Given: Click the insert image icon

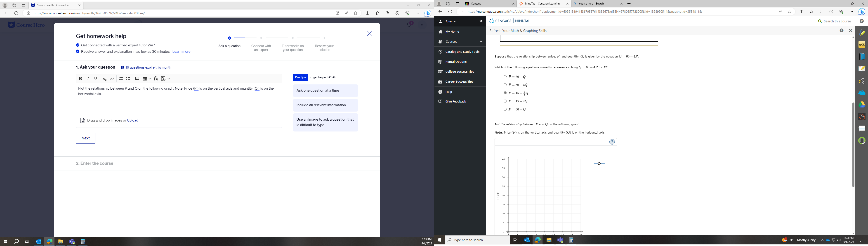Looking at the screenshot, I should (137, 79).
